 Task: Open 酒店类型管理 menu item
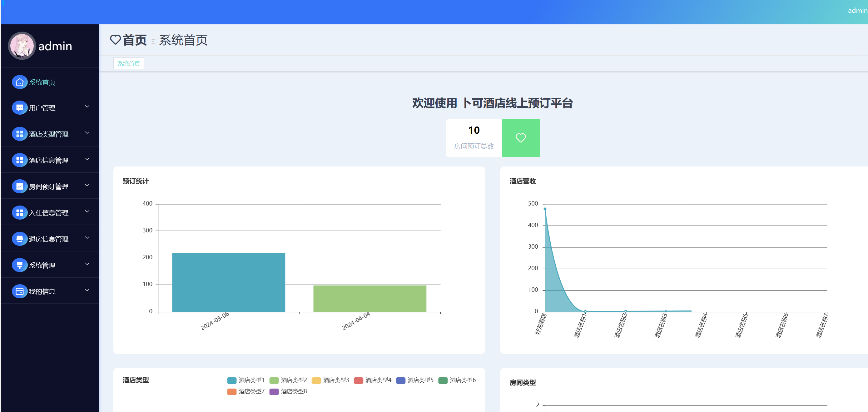48,134
